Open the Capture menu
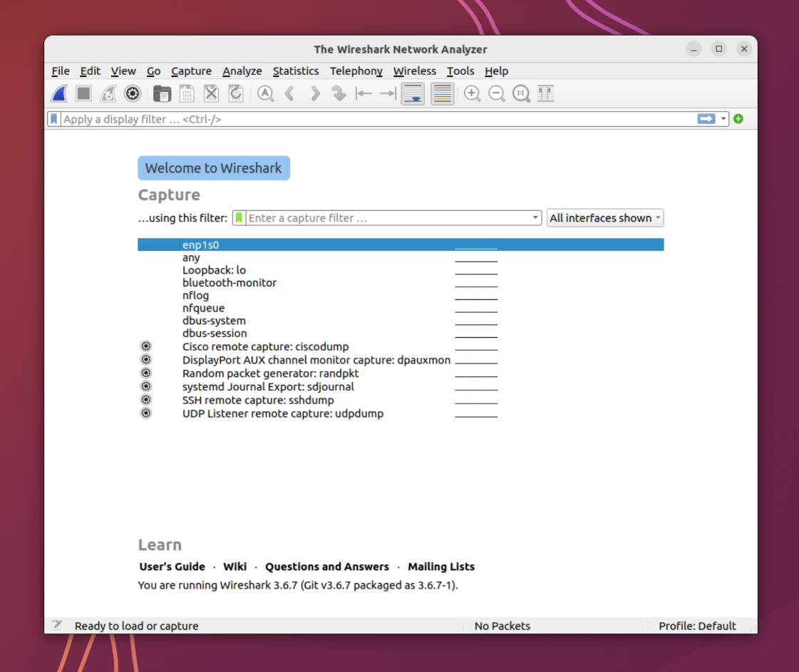Image resolution: width=799 pixels, height=672 pixels. click(x=191, y=71)
